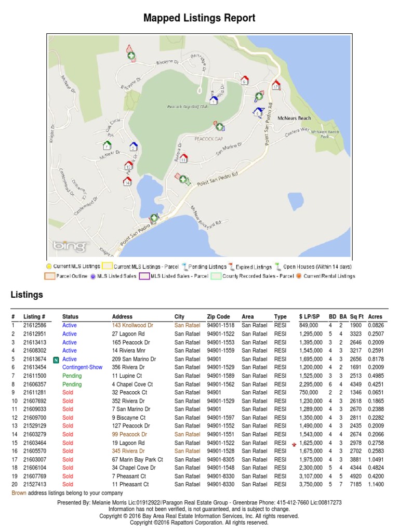Click the Listing # column header
Viewport: 399px width, 532px height.
coord(34,316)
